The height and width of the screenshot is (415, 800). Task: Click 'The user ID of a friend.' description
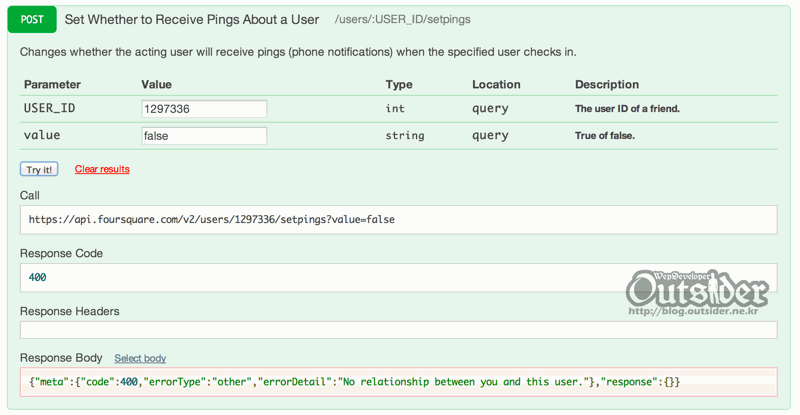tap(628, 109)
